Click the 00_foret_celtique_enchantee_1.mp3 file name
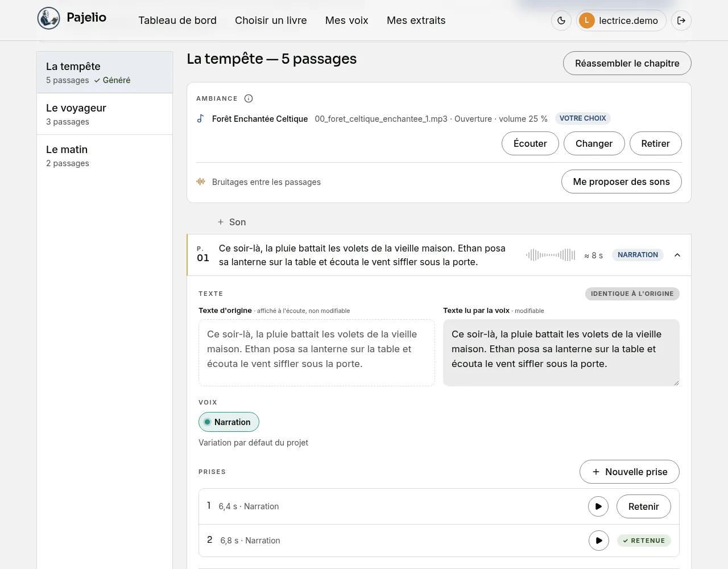The height and width of the screenshot is (569, 728). click(381, 119)
